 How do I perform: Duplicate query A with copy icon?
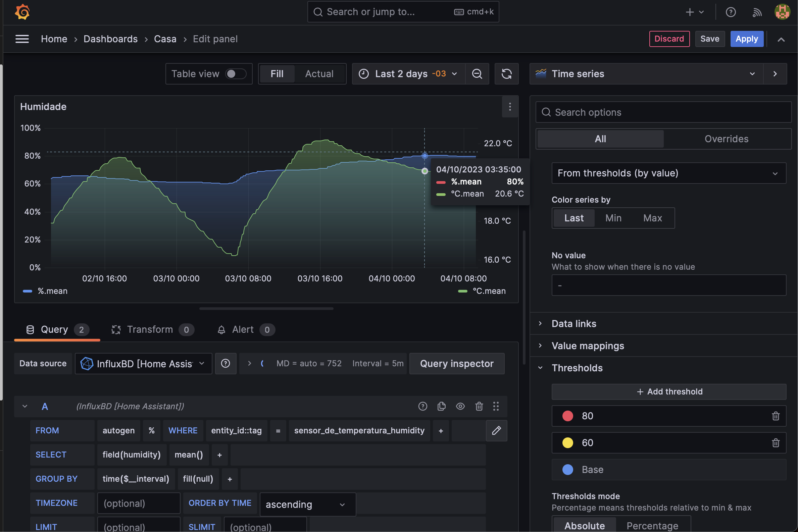coord(441,406)
